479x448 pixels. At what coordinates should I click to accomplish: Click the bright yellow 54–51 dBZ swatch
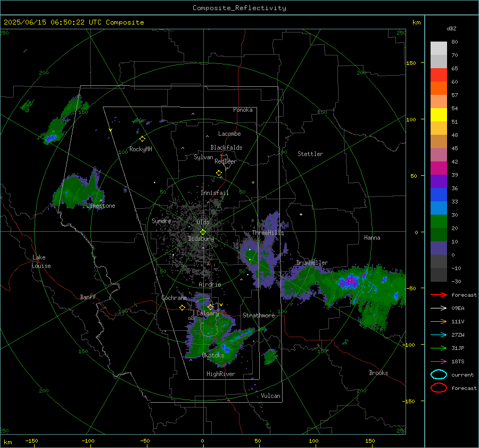pyautogui.click(x=439, y=115)
